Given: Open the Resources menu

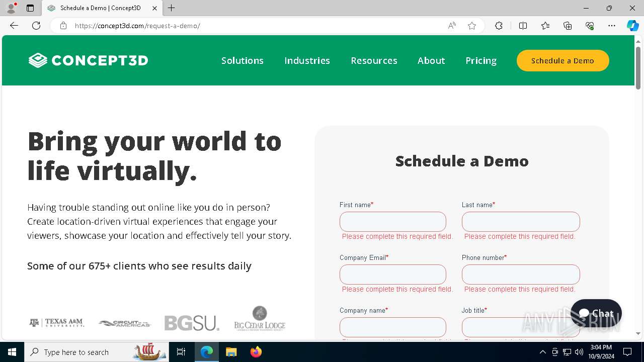Looking at the screenshot, I should 374,60.
